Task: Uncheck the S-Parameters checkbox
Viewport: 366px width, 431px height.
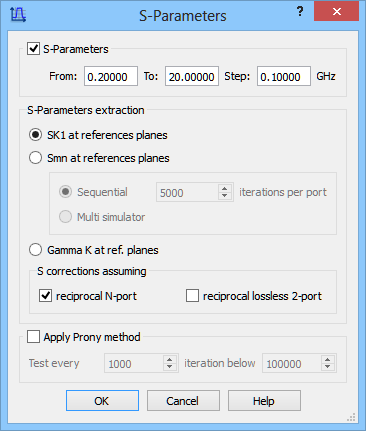Action: (x=33, y=49)
